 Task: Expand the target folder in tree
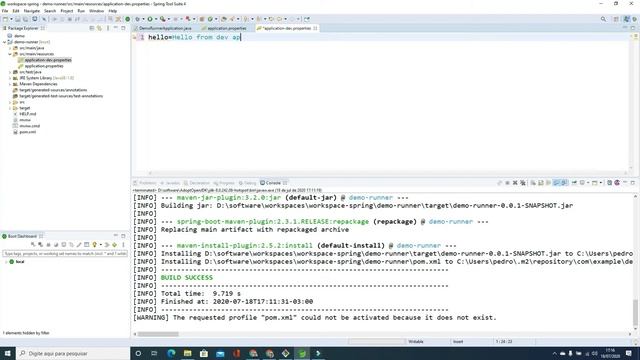click(10, 108)
